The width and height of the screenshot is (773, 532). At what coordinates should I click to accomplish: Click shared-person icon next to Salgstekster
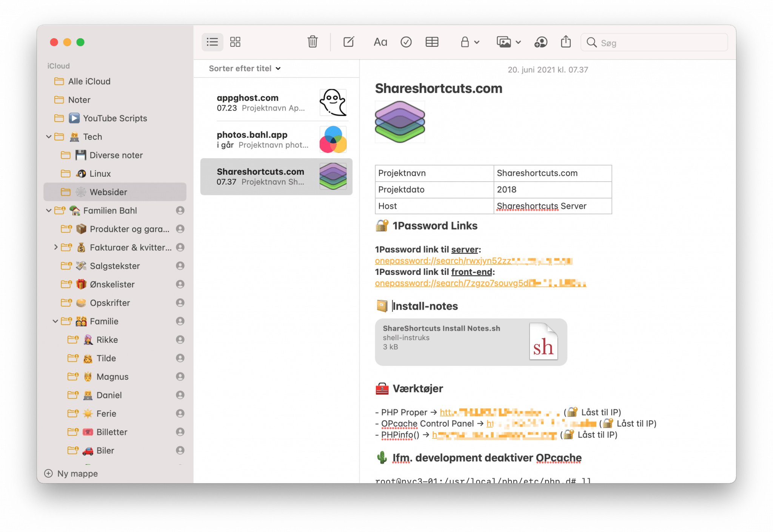(180, 266)
